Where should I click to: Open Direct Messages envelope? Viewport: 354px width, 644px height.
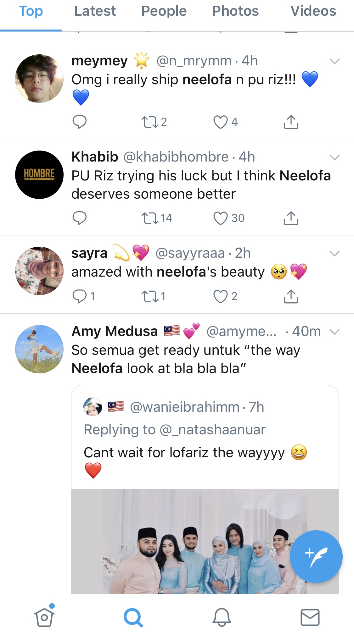click(x=310, y=617)
